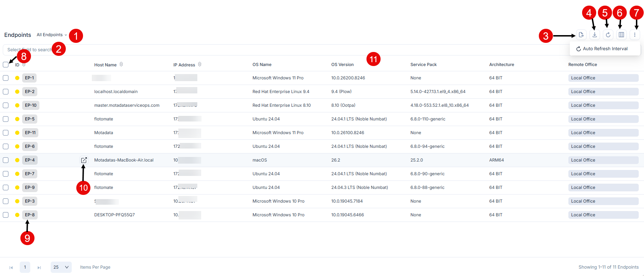Click OS version 24.04.3 LTS (Noble Numbat)
The image size is (644, 276).
coord(359,188)
